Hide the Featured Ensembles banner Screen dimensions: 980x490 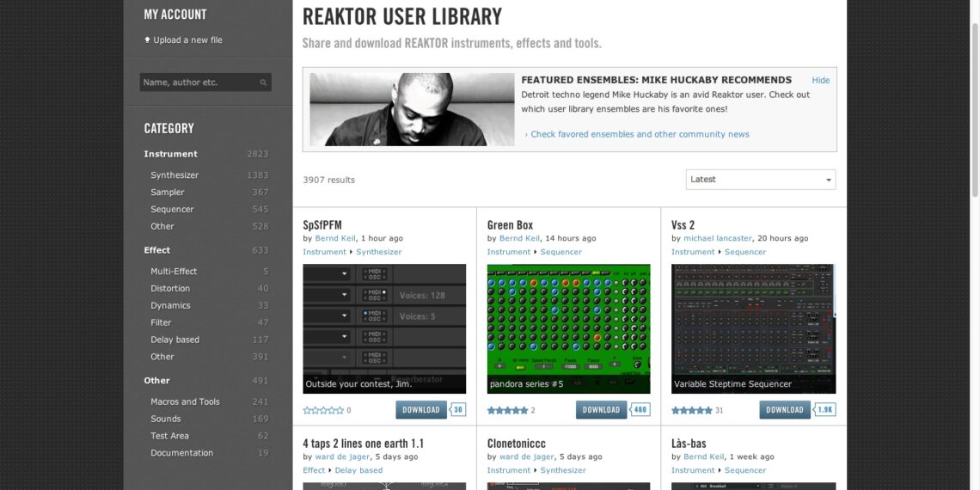821,80
